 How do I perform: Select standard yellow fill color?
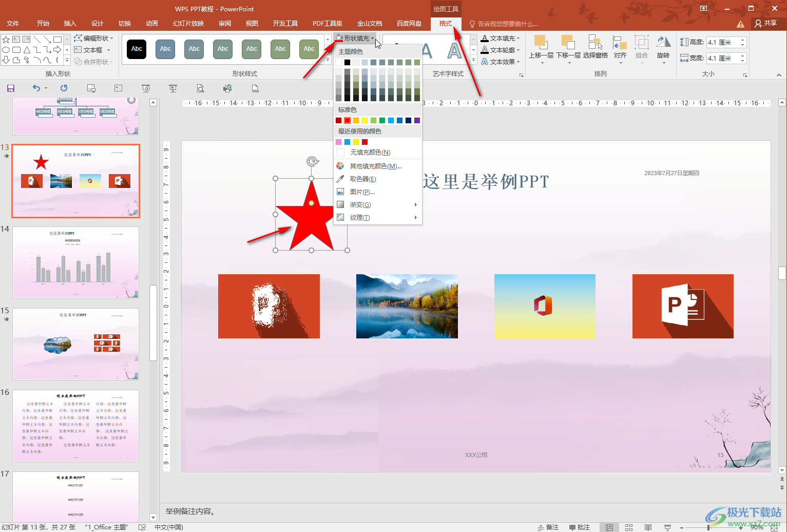(x=364, y=121)
